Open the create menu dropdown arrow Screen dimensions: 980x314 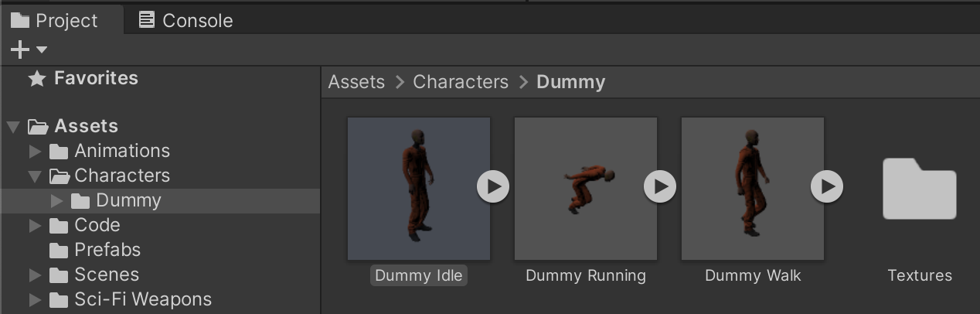pyautogui.click(x=42, y=50)
